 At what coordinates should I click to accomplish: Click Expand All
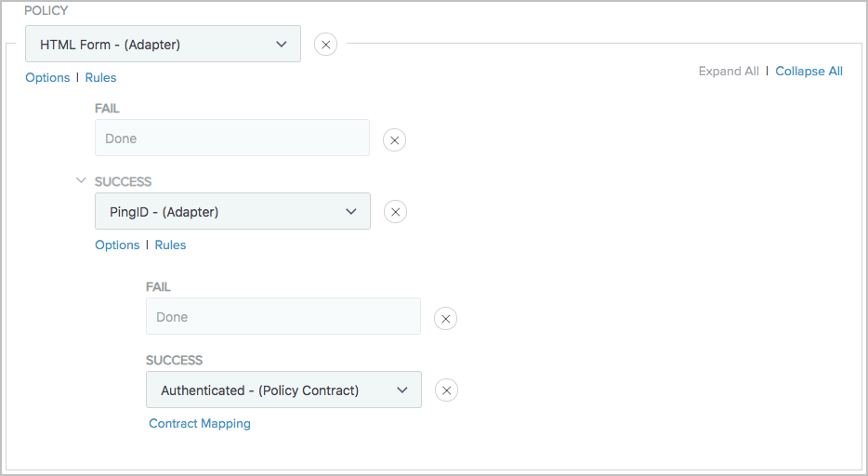729,72
